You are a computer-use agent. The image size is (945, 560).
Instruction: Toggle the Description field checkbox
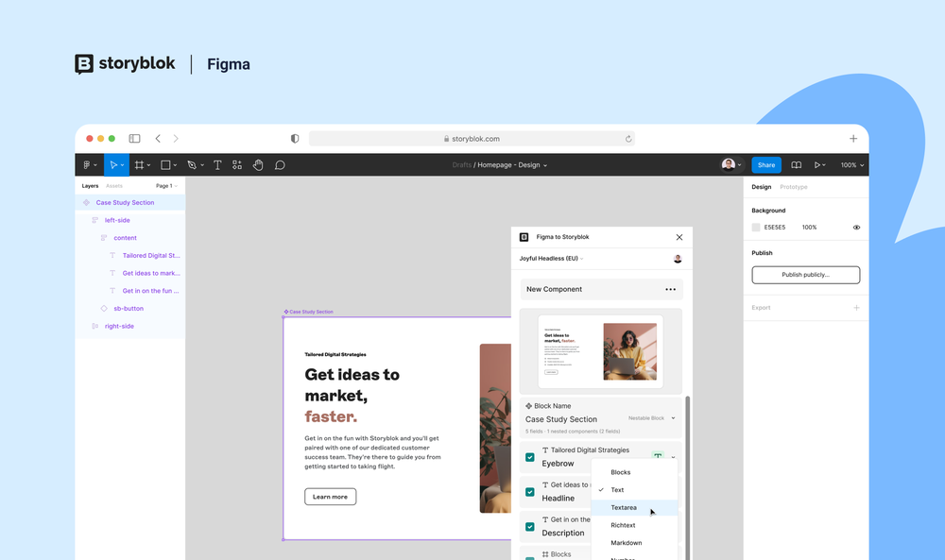530,527
